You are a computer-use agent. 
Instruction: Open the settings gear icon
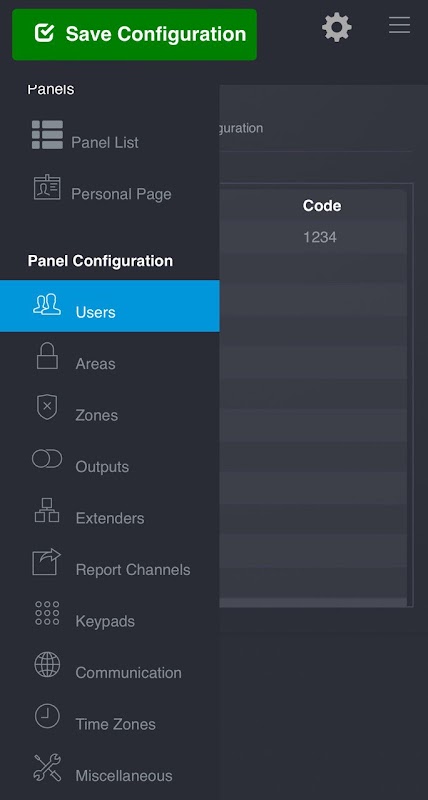point(337,28)
